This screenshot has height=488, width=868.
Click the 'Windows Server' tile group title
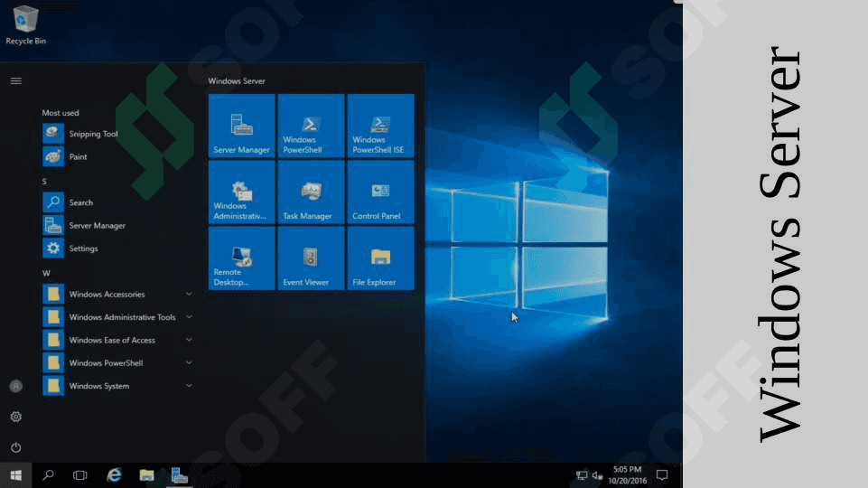[237, 80]
